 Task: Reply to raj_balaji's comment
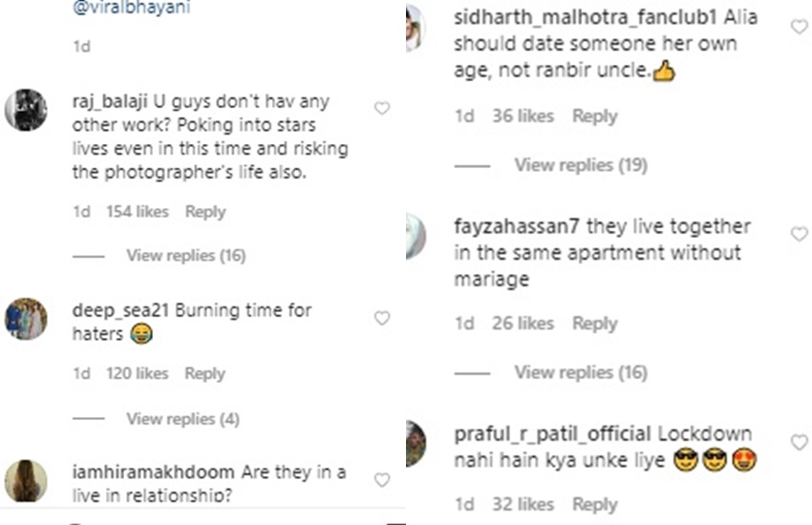[204, 212]
